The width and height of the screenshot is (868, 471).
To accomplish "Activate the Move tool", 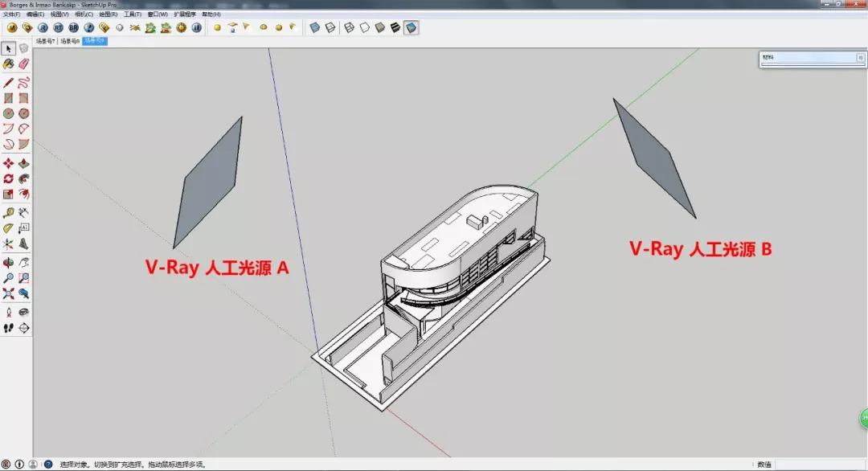I will [8, 163].
